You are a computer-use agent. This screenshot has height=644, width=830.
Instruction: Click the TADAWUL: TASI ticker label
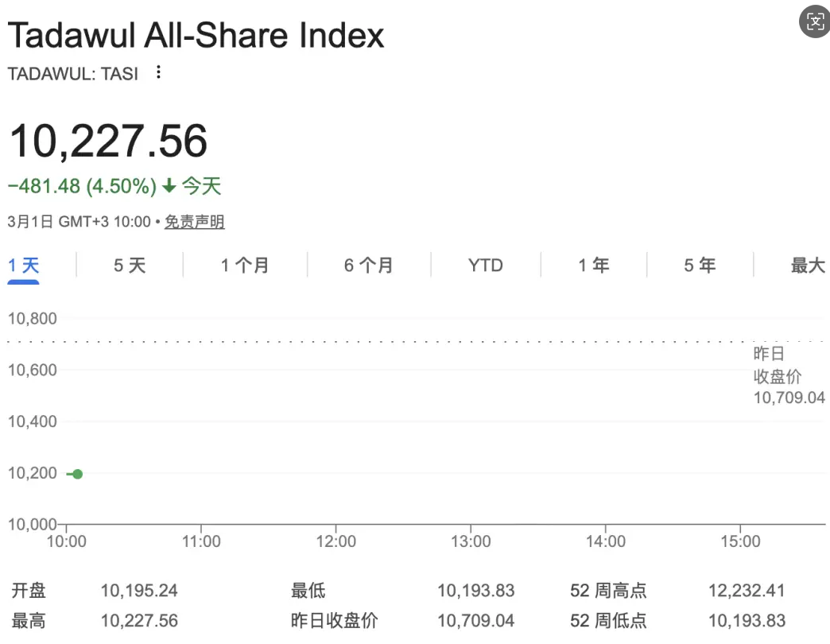tap(73, 74)
